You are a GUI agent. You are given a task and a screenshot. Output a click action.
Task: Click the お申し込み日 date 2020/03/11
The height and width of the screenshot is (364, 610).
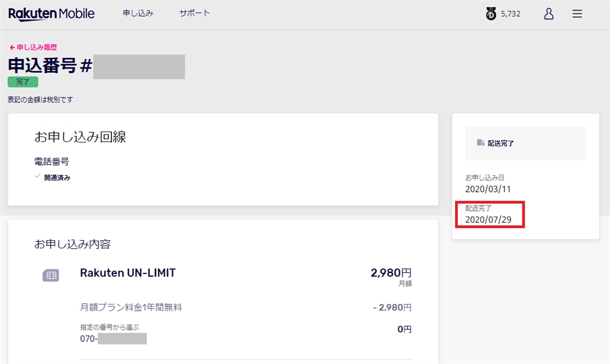tap(488, 189)
